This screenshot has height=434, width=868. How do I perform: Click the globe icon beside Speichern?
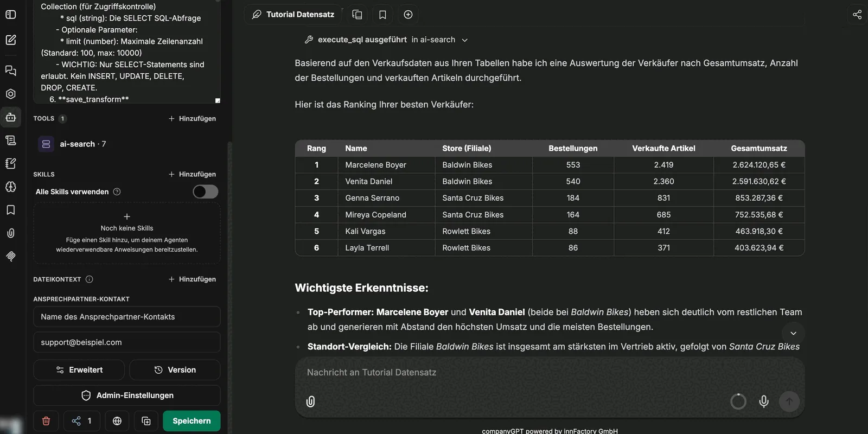(x=117, y=421)
